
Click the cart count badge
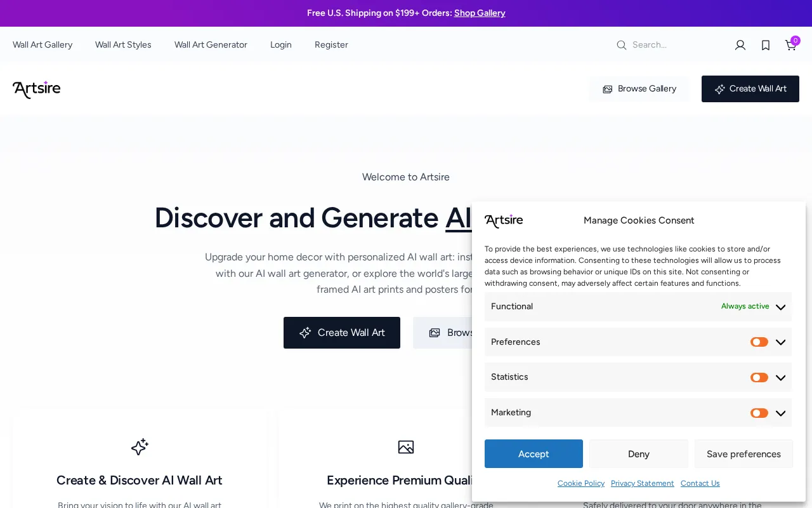(796, 41)
